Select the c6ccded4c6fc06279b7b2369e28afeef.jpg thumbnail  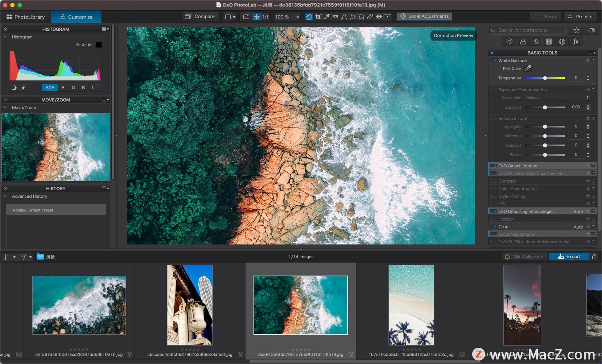[190, 305]
